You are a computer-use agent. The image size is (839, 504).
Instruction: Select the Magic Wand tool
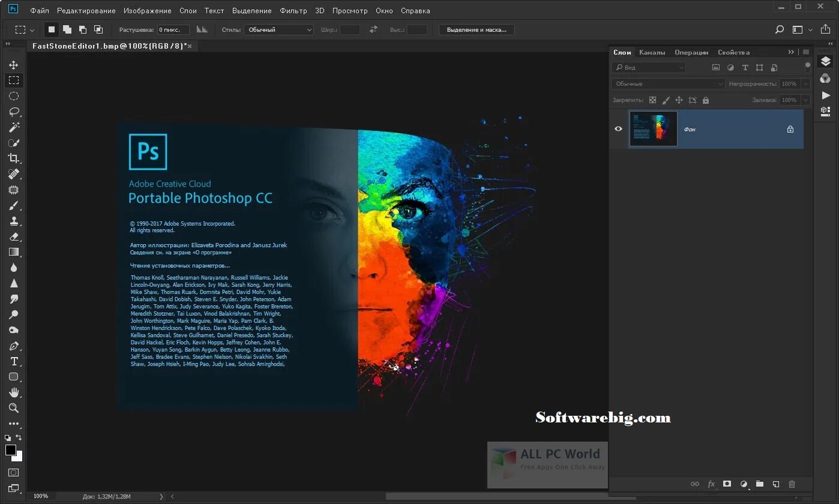[13, 127]
